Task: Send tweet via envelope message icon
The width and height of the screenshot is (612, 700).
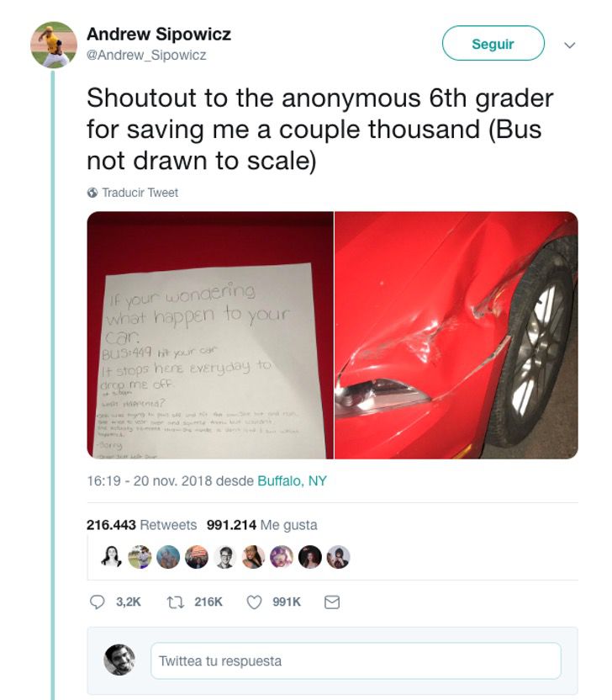Action: tap(332, 602)
